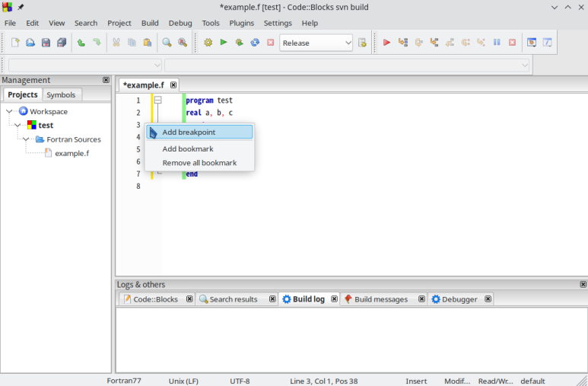Viewport: 588px width, 386px height.
Task: Click the Step into debug icon
Action: point(434,43)
